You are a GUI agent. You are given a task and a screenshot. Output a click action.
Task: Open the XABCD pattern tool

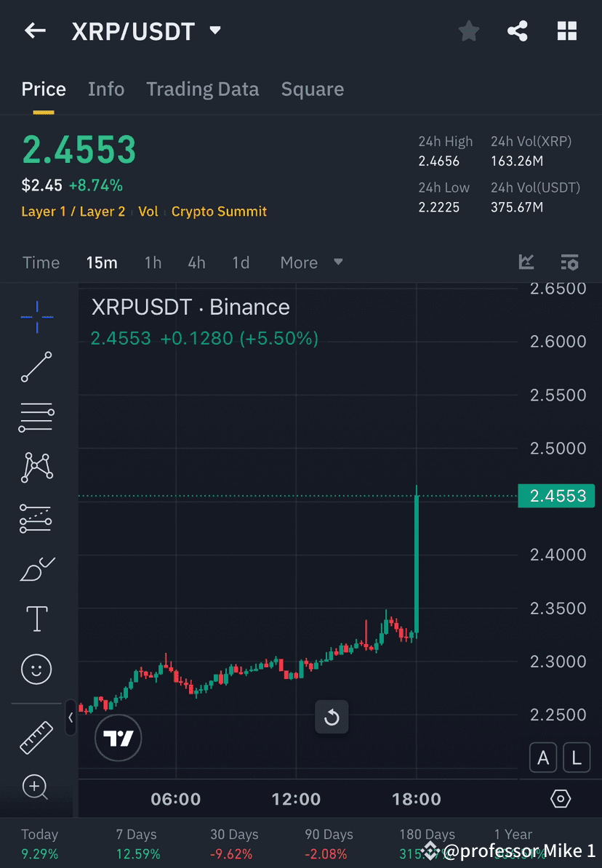tap(36, 467)
